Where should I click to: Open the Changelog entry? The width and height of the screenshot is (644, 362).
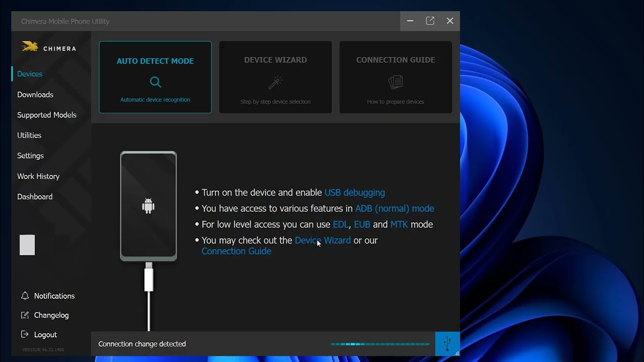[51, 315]
